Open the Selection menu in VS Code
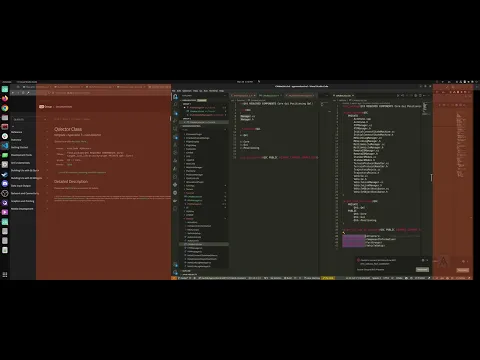This screenshot has height=360, width=480. click(x=187, y=91)
